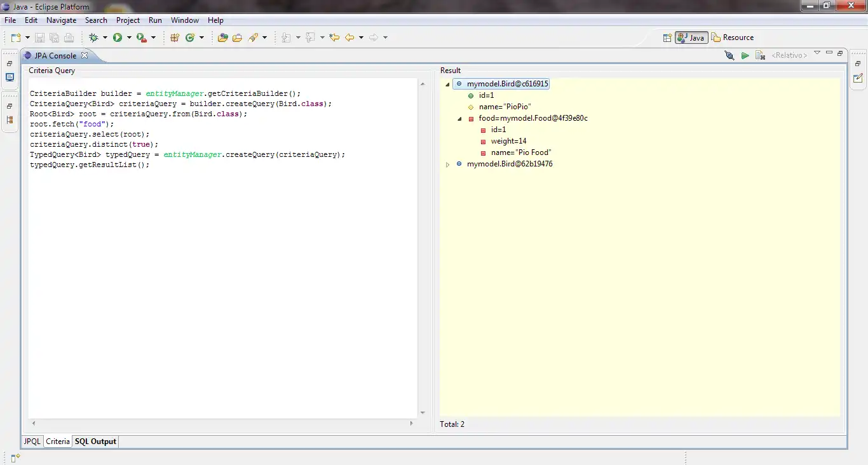
Task: Open the Edit menu
Action: [31, 20]
